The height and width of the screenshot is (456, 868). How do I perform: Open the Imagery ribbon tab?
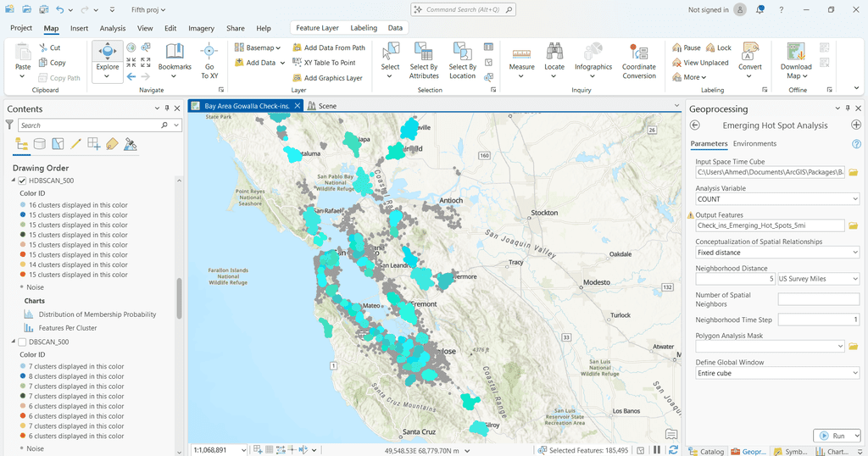(201, 28)
